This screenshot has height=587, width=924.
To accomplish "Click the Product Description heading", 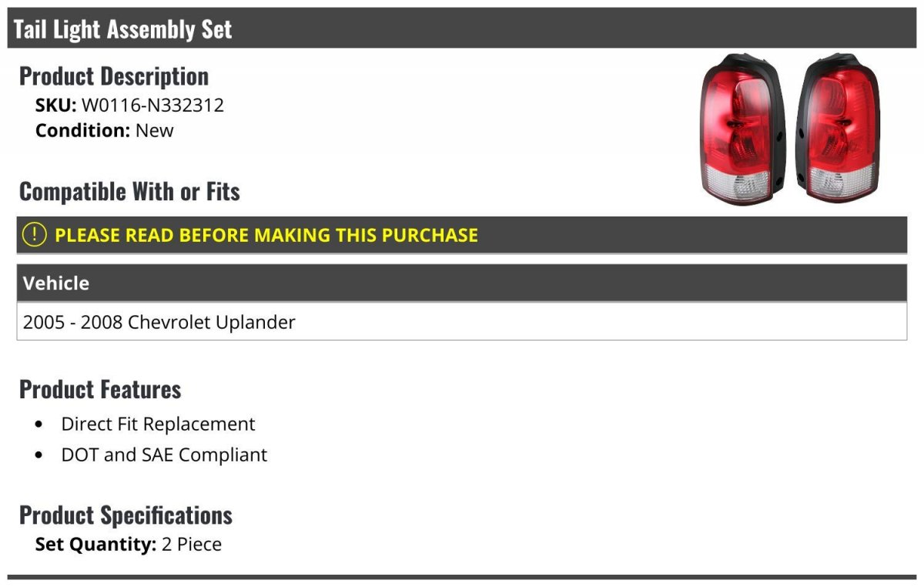I will coord(114,76).
